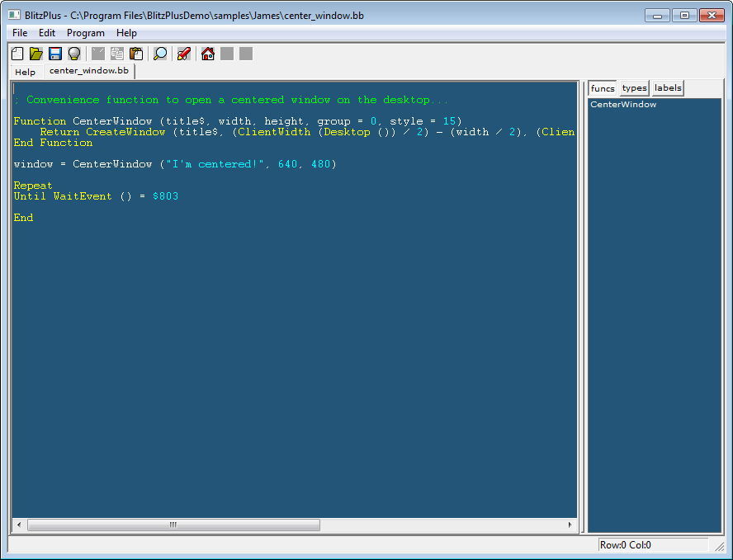This screenshot has height=560, width=733.
Task: Click the 'Function CenterWindow' declaration line
Action: tap(238, 121)
